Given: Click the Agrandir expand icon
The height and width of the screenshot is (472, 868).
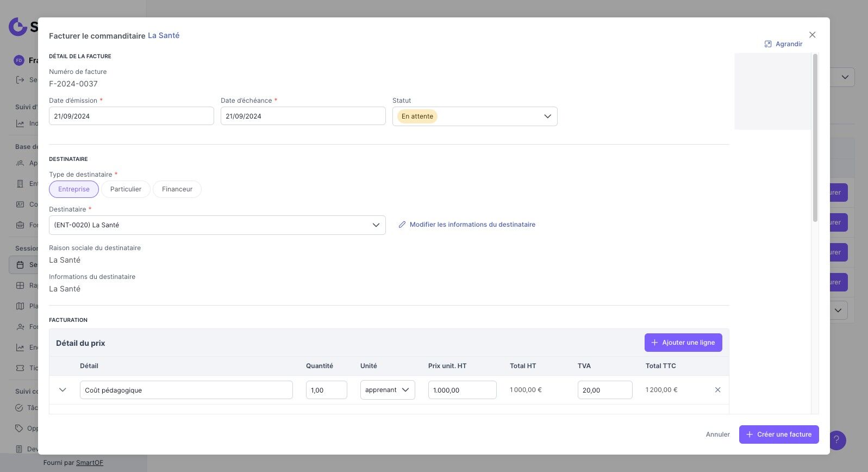Looking at the screenshot, I should click(x=768, y=44).
